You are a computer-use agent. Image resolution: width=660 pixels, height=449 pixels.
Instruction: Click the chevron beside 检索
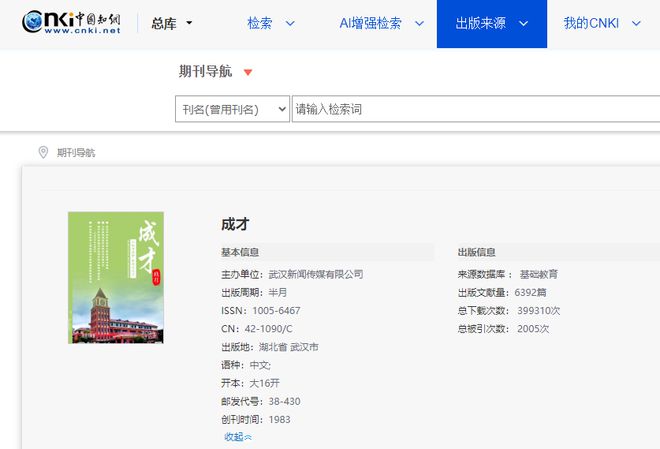(x=290, y=24)
